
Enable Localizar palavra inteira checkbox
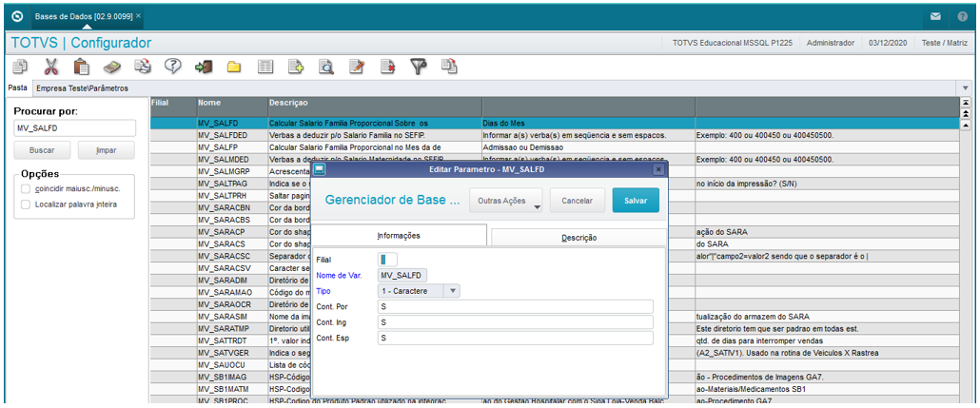click(x=25, y=204)
